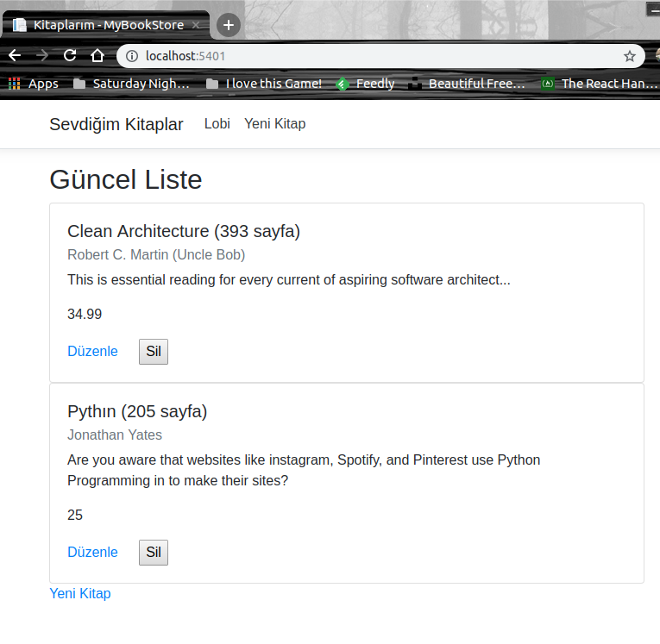View site information icon in address bar
Screen dimensions: 660x644
131,56
